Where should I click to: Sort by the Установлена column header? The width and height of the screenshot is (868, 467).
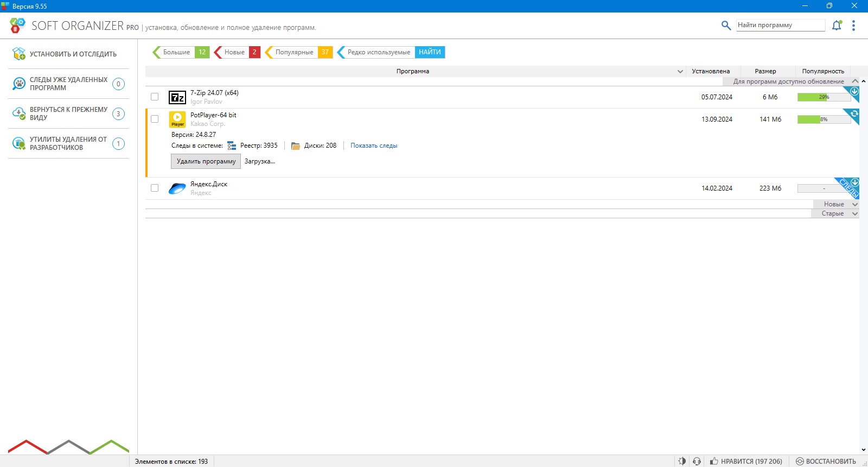[x=711, y=71]
